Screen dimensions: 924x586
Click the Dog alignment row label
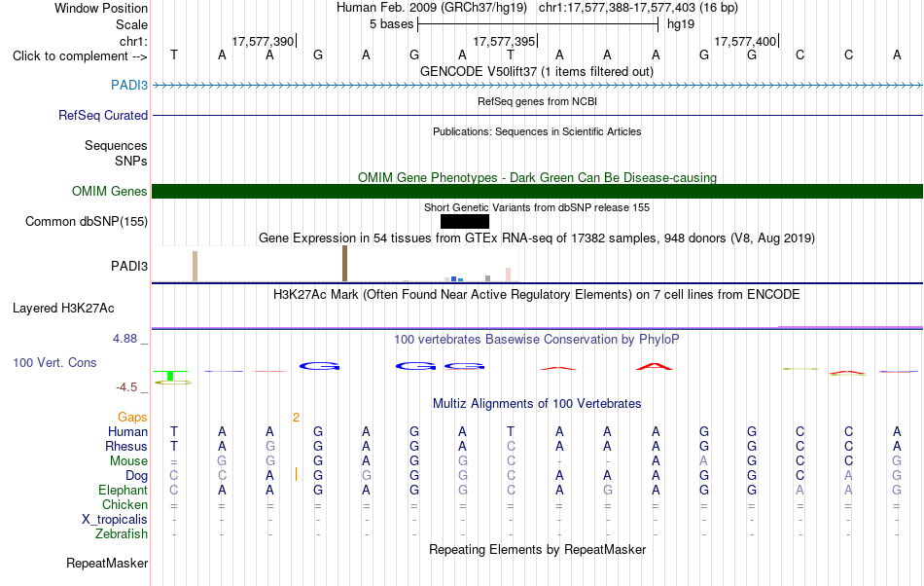click(x=136, y=475)
